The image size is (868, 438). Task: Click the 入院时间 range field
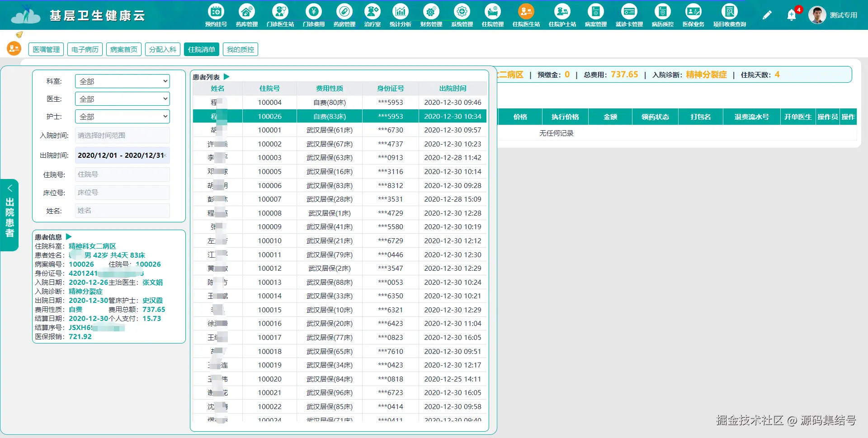click(x=122, y=135)
